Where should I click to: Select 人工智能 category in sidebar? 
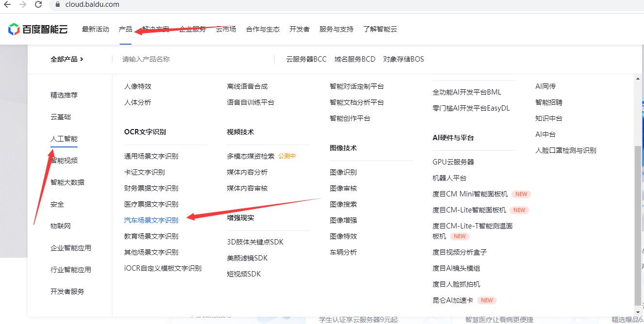pyautogui.click(x=64, y=139)
